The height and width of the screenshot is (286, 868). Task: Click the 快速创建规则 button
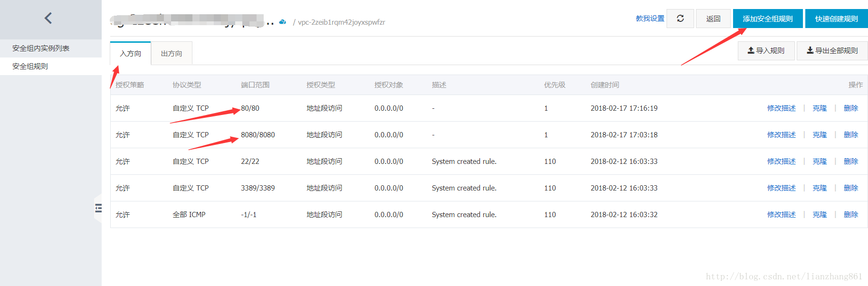pos(836,19)
